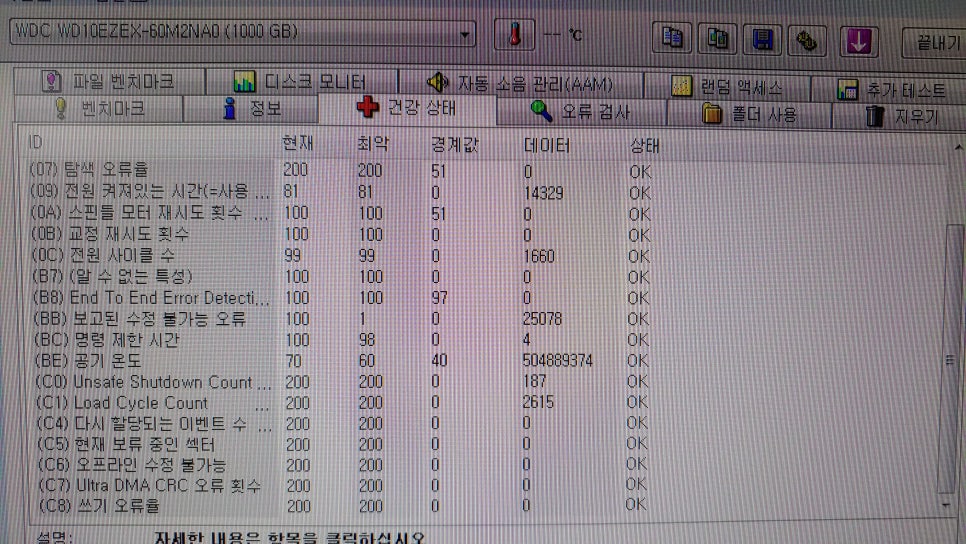Viewport: 966px width, 544px height.
Task: Click the 끝내기 exit button
Action: [935, 43]
